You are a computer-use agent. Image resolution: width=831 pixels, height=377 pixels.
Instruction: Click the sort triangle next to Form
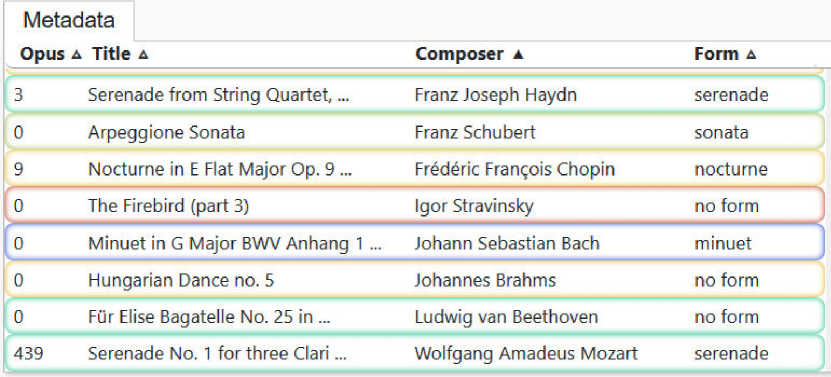click(750, 54)
